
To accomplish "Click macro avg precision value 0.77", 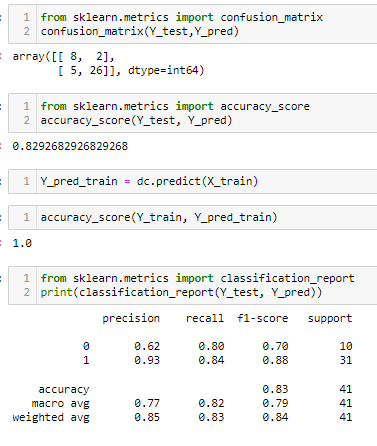I will (147, 403).
